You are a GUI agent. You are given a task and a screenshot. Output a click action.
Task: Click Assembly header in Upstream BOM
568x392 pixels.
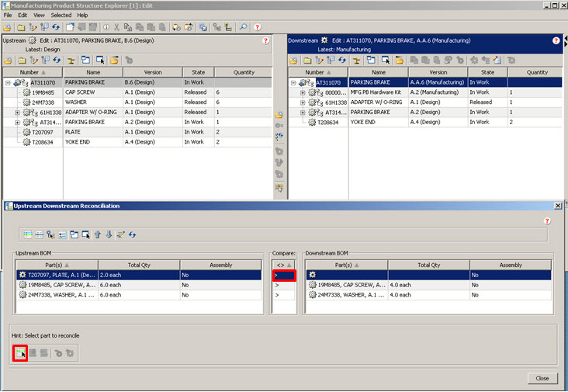tap(220, 265)
